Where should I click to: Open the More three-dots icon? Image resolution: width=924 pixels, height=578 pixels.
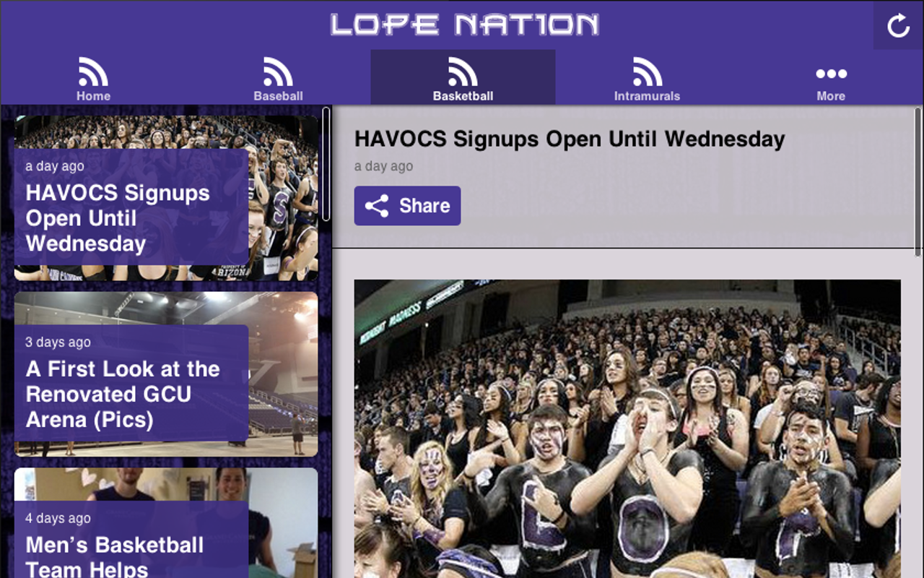click(831, 74)
